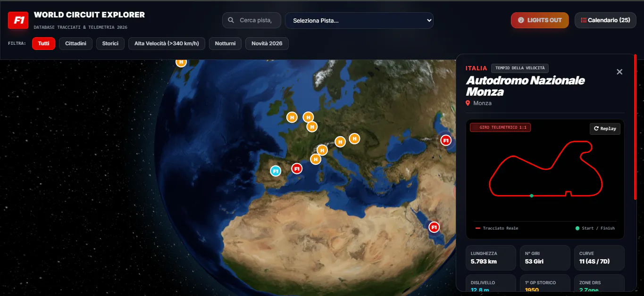Open the red F1 marker on the Red Sea coast
The height and width of the screenshot is (296, 644).
434,227
